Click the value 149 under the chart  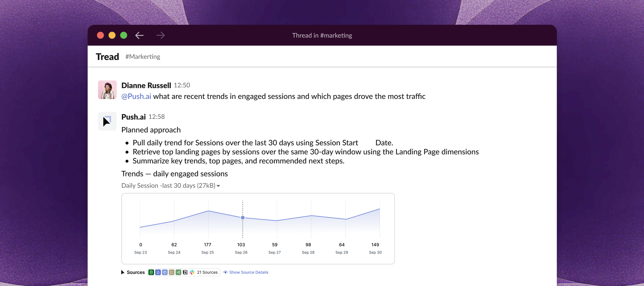[375, 245]
